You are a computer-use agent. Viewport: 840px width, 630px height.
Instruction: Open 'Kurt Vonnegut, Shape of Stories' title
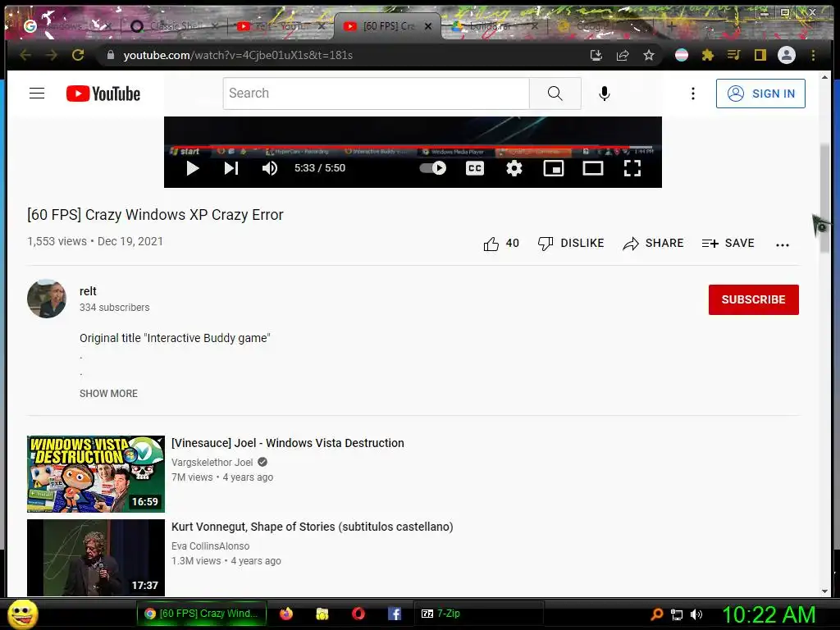tap(313, 527)
